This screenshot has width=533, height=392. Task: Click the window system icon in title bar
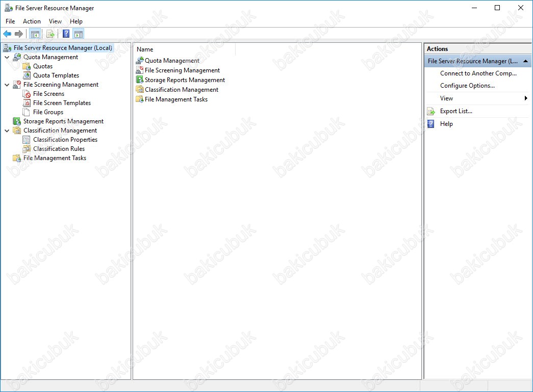[9, 8]
